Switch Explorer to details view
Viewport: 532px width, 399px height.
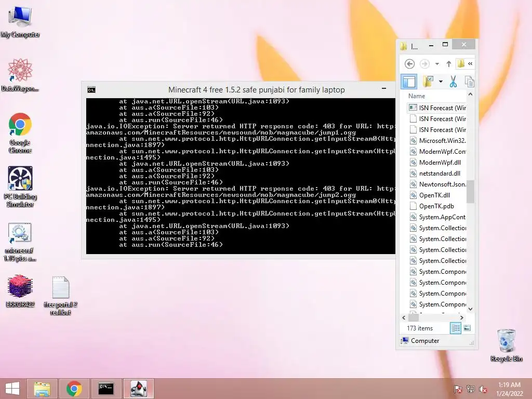coord(456,328)
